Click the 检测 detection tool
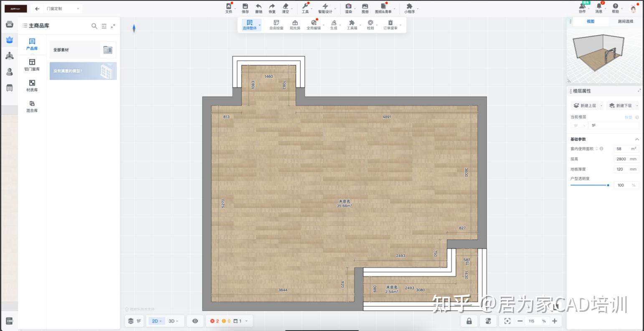644x331 pixels. 370,25
